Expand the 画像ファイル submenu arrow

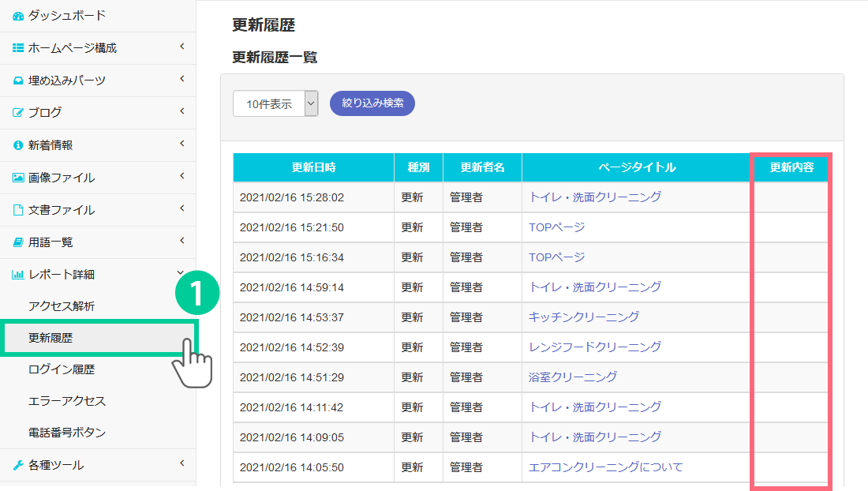tap(181, 177)
